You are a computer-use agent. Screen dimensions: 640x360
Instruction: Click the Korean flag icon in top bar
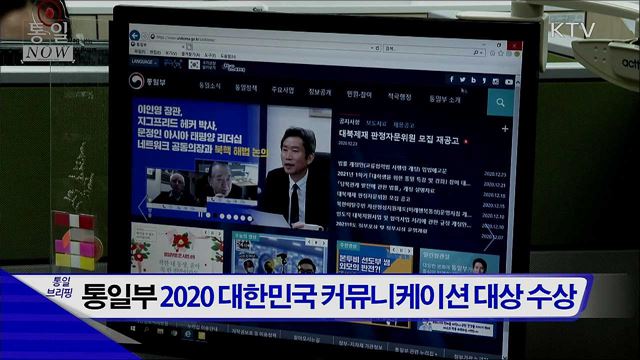pos(194,64)
